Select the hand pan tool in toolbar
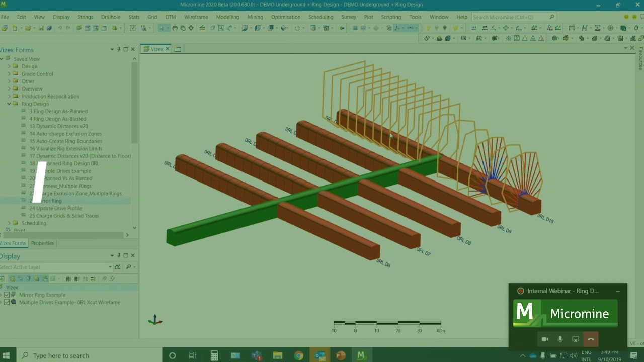 click(x=175, y=28)
